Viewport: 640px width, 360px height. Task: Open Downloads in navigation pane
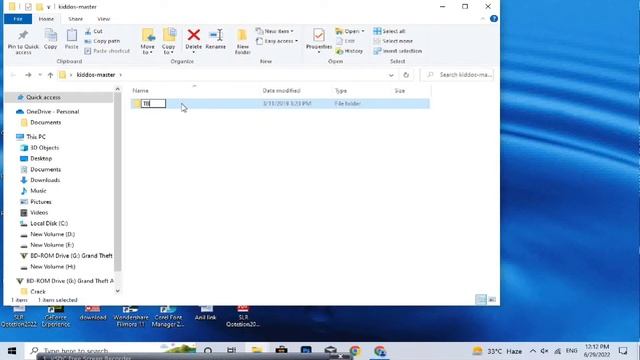click(x=45, y=180)
